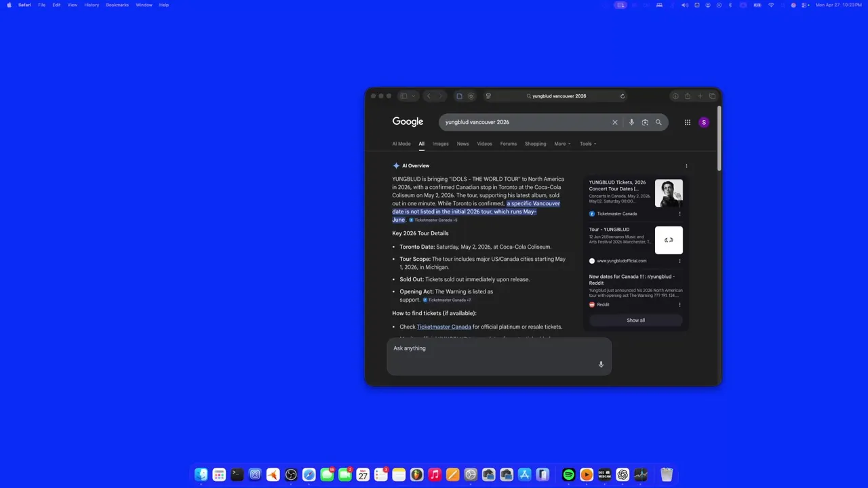The height and width of the screenshot is (488, 868).
Task: Show all sources
Action: pos(635,320)
